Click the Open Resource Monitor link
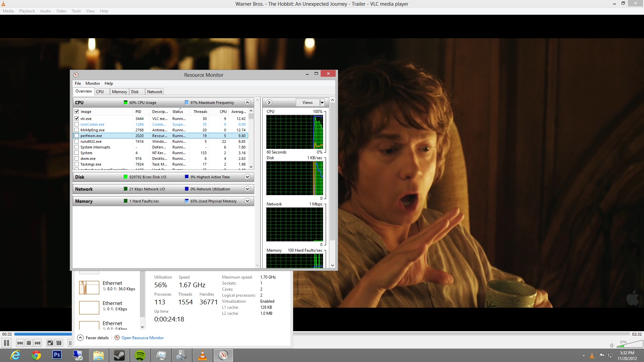This screenshot has height=362, width=644. 143,338
